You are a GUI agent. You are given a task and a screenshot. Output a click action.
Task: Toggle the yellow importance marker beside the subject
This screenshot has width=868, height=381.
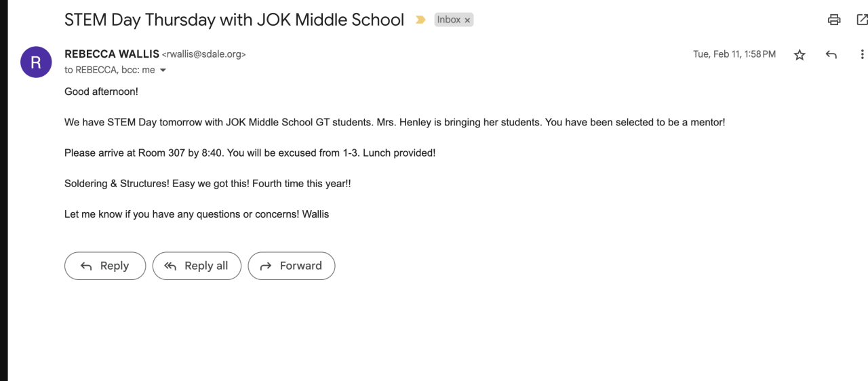[420, 20]
